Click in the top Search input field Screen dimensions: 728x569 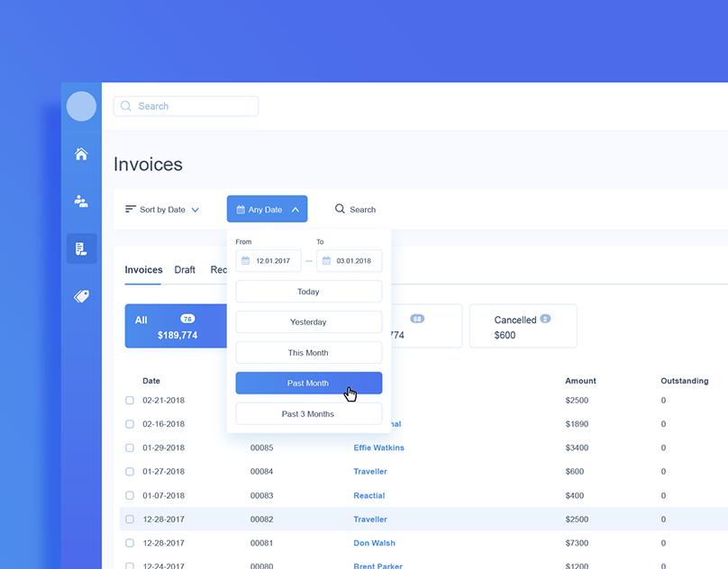pos(186,106)
